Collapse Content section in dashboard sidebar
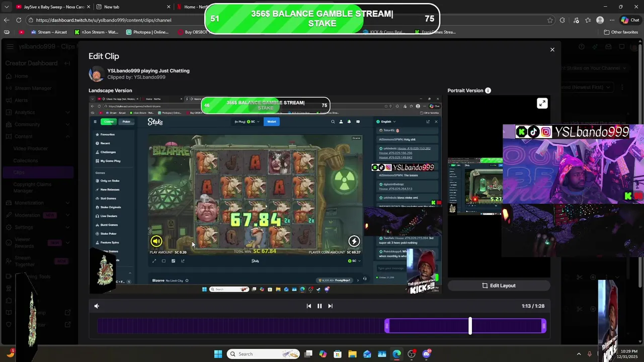The height and width of the screenshot is (362, 644). [38, 136]
